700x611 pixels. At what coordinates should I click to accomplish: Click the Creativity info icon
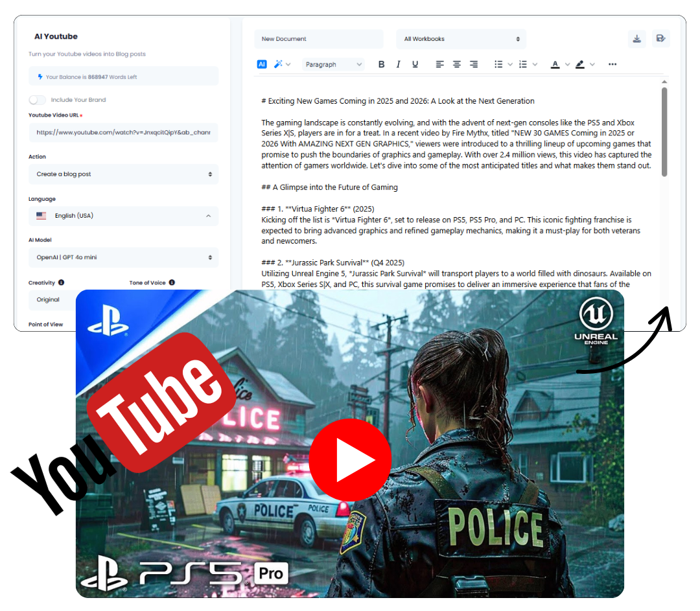point(61,282)
